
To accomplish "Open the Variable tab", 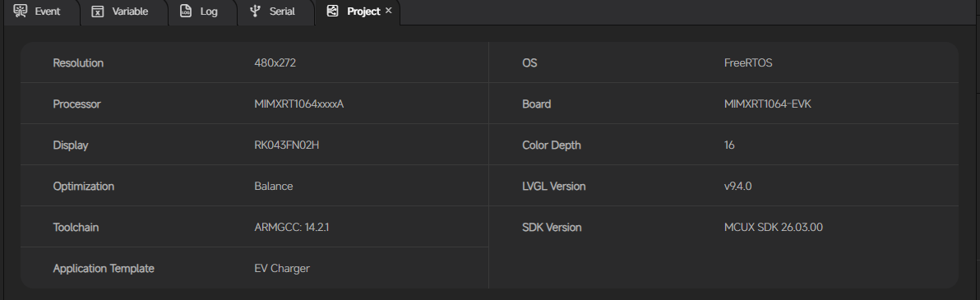I will pos(123,12).
